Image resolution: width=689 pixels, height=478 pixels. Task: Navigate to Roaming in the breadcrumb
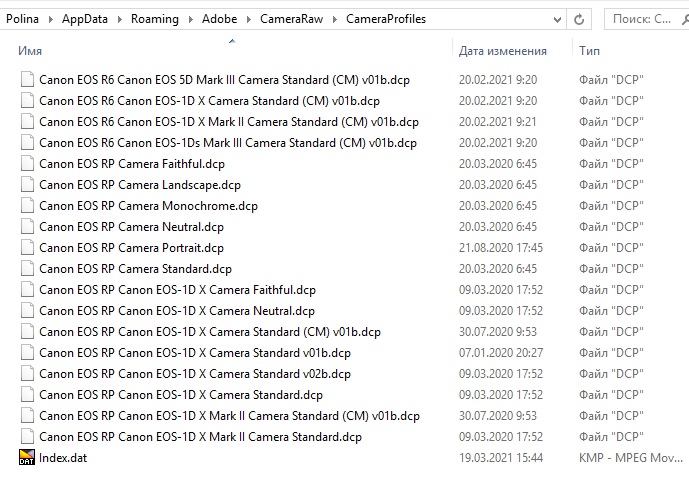tap(155, 19)
